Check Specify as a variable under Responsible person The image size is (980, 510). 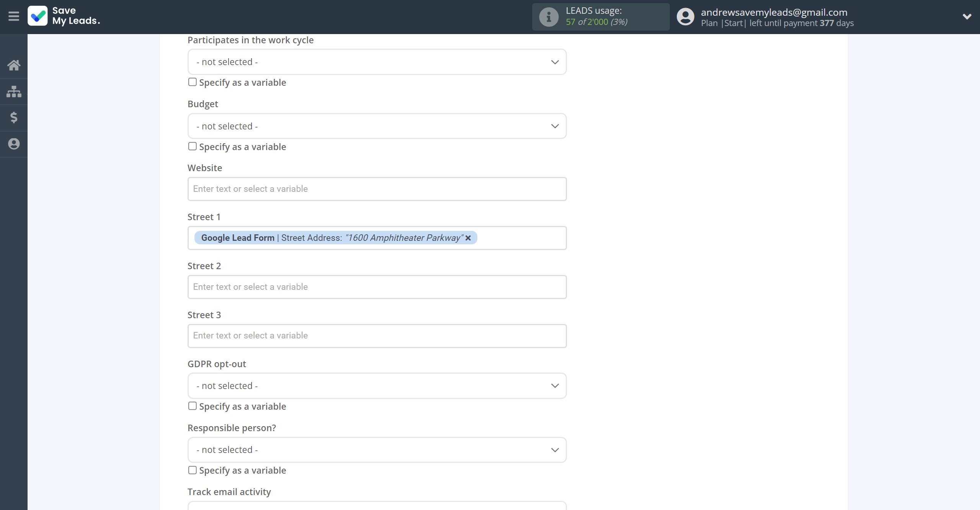click(x=192, y=470)
